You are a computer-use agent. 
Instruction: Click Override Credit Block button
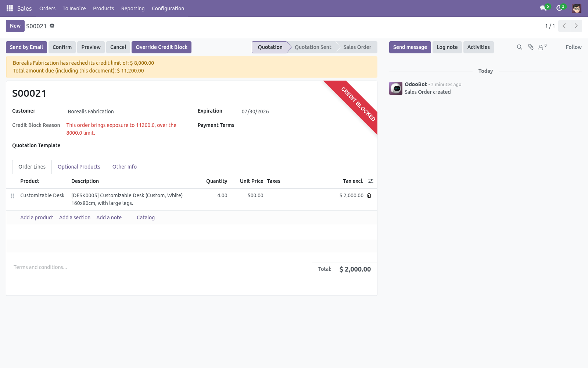point(161,47)
